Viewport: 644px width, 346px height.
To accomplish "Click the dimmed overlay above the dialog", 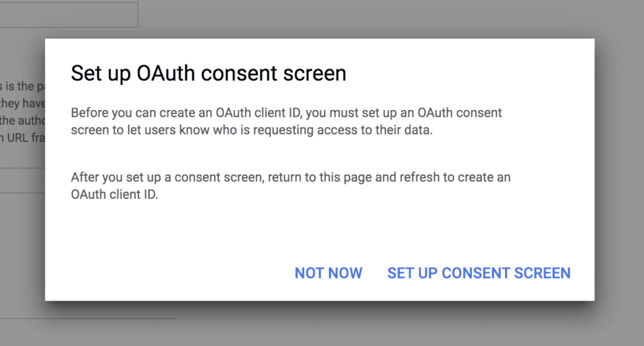I will point(377,18).
